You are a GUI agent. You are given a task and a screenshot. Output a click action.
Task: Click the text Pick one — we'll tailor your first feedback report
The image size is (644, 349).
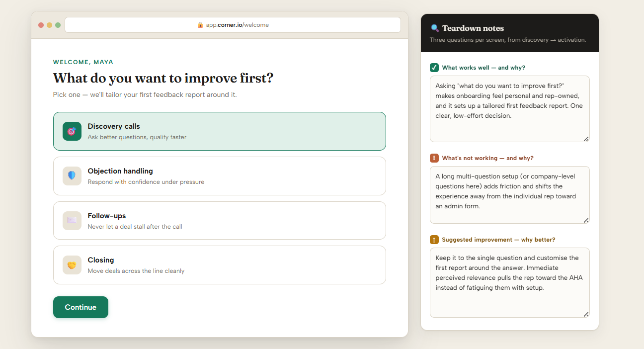coord(145,94)
